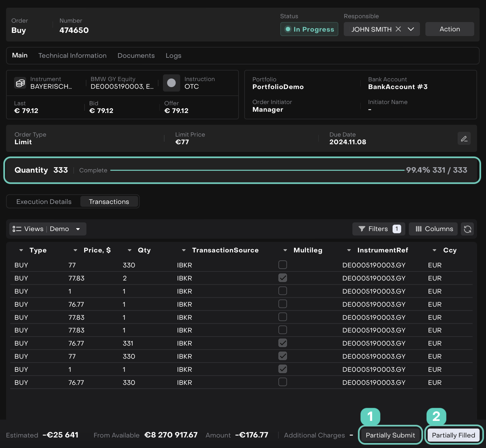486x448 pixels.
Task: Click the In Progress status badge
Action: tap(309, 29)
